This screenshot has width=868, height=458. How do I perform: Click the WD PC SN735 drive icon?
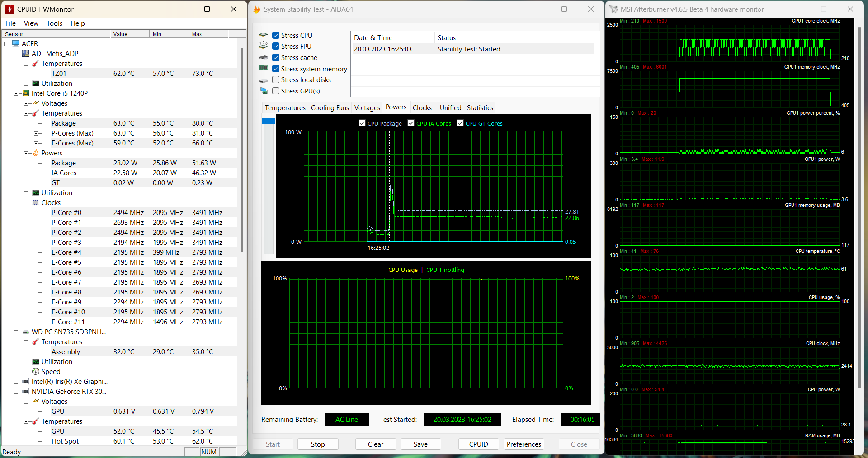click(26, 332)
